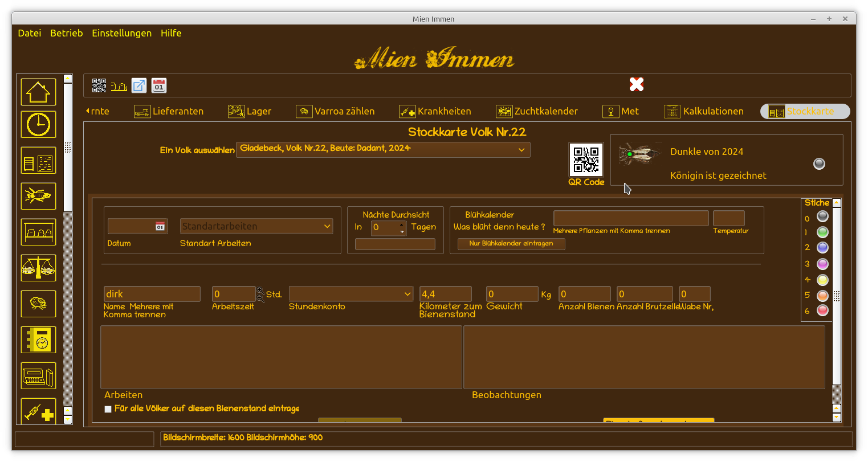The height and width of the screenshot is (462, 868).
Task: Open the Betrieb menu
Action: coord(67,33)
